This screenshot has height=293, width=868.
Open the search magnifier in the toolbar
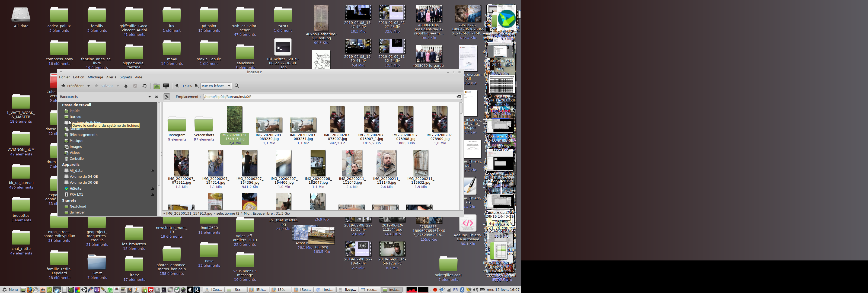click(237, 86)
